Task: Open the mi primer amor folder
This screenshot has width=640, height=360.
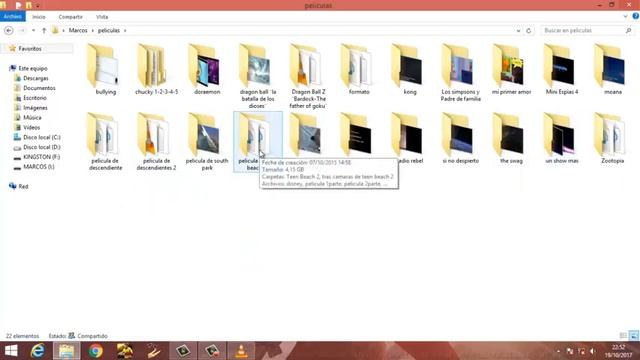Action: tap(511, 69)
